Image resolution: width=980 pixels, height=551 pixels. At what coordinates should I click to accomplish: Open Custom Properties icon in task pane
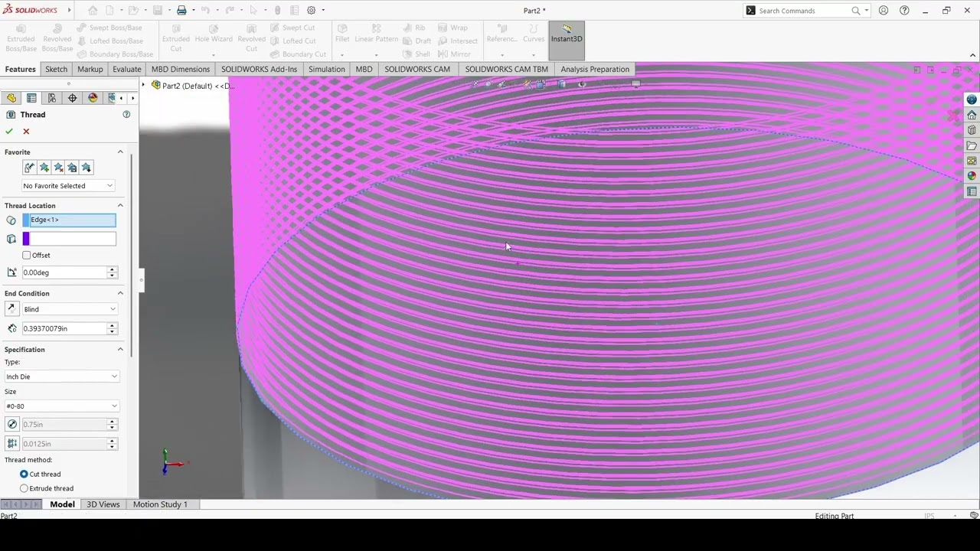click(x=972, y=191)
